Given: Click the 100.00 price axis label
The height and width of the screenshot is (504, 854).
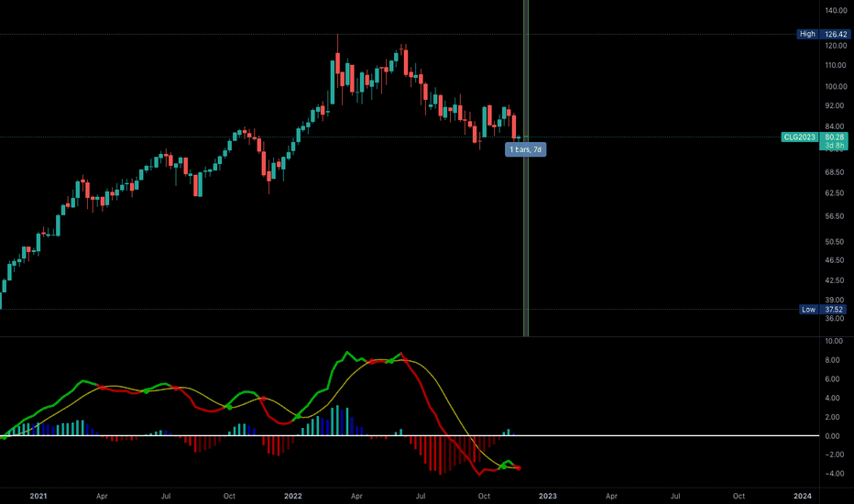Looking at the screenshot, I should (x=836, y=87).
